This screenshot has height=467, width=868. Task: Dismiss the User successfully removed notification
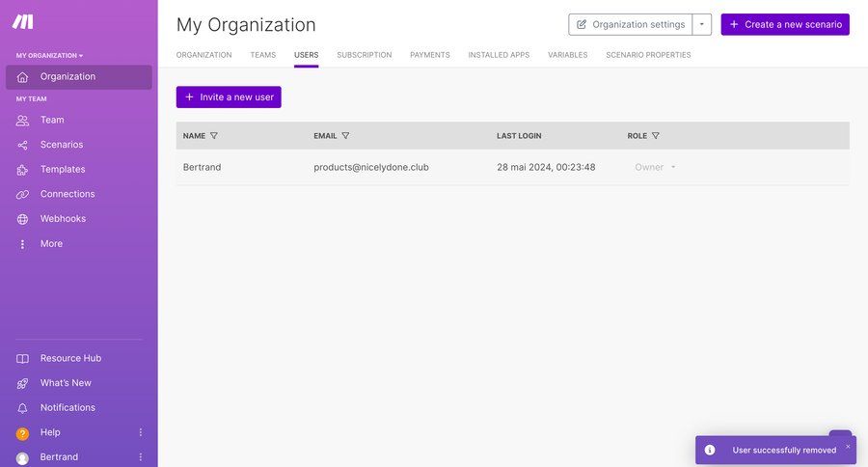pos(848,447)
